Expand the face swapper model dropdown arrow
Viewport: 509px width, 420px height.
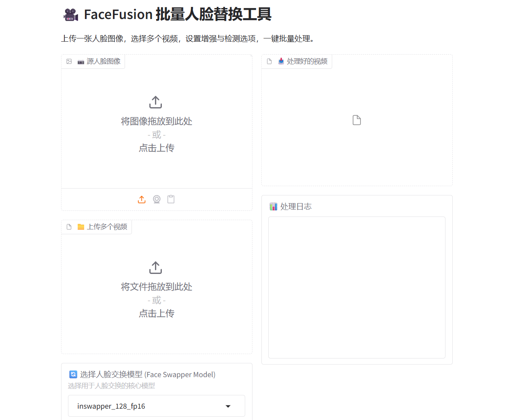tap(228, 406)
